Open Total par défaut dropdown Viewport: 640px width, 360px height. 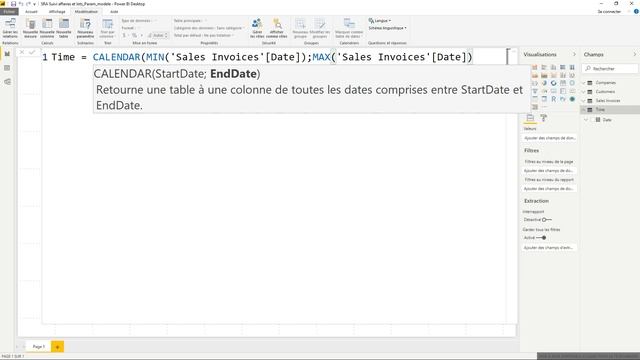pos(204,36)
